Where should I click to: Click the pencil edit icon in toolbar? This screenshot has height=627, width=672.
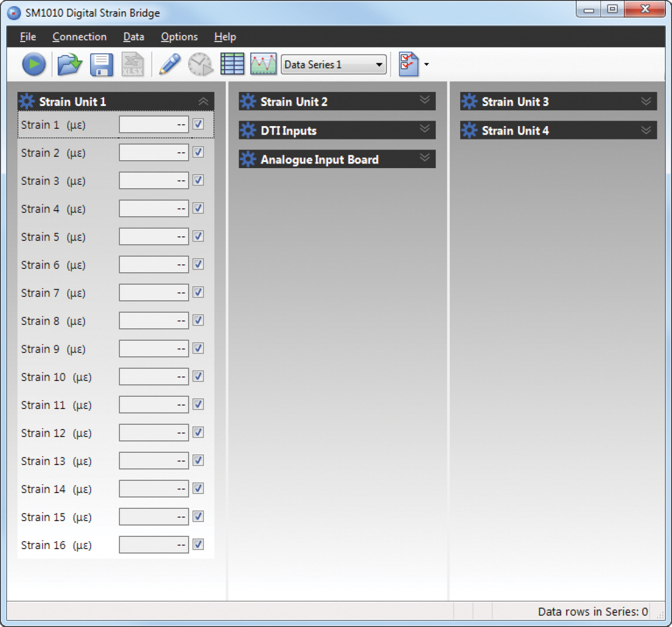170,64
